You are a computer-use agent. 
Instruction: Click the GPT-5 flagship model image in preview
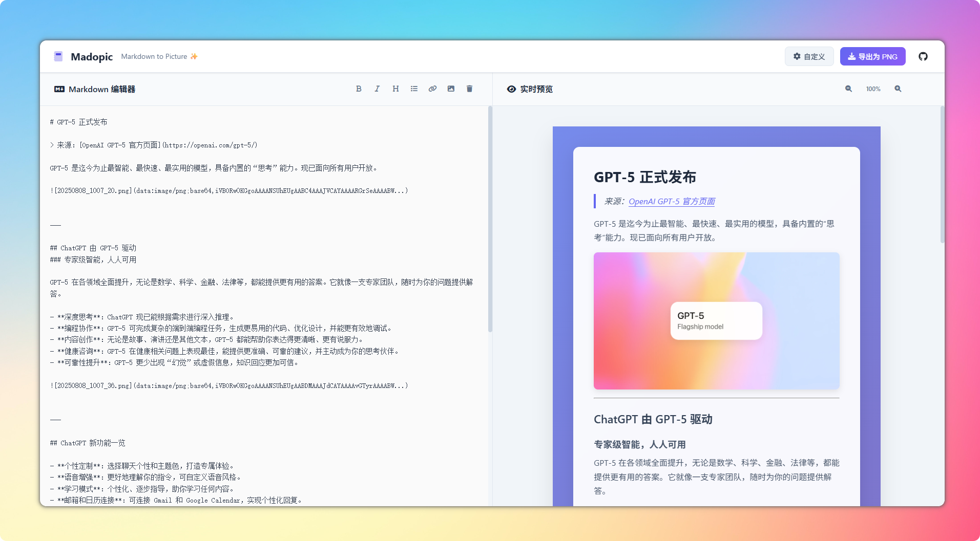tap(716, 320)
